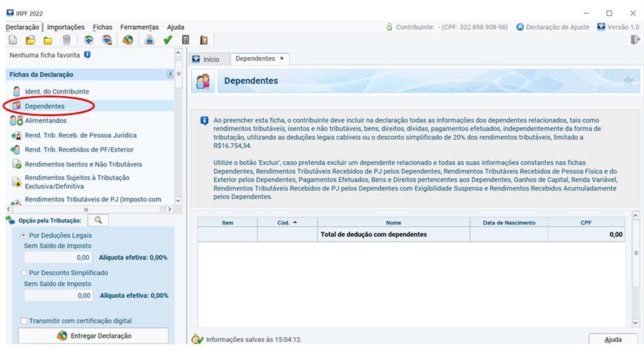
Task: Click the dependents table scroll-up arrow
Action: [635, 216]
